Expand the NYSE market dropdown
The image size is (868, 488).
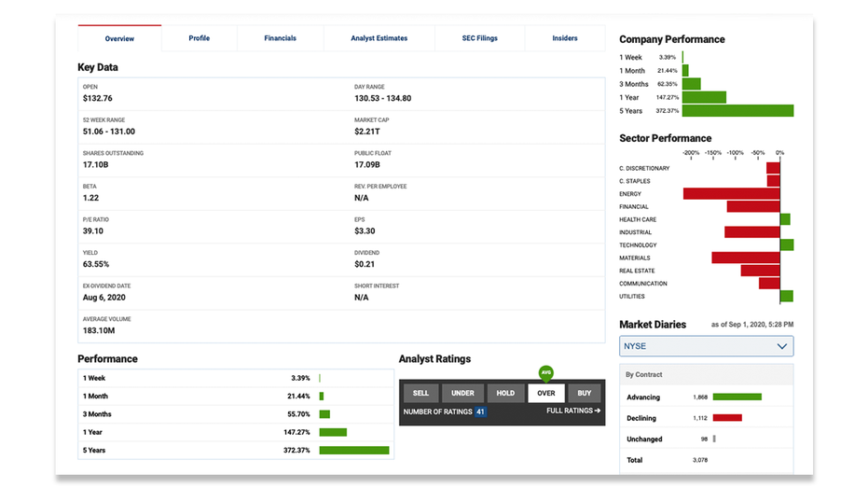tap(706, 346)
